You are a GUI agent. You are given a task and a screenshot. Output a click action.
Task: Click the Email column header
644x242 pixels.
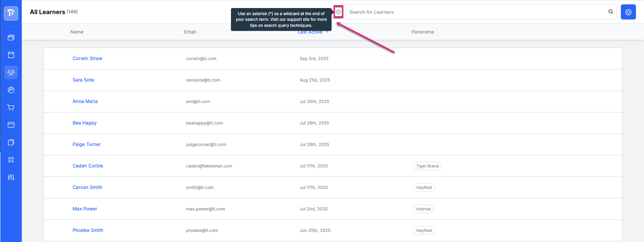click(190, 32)
